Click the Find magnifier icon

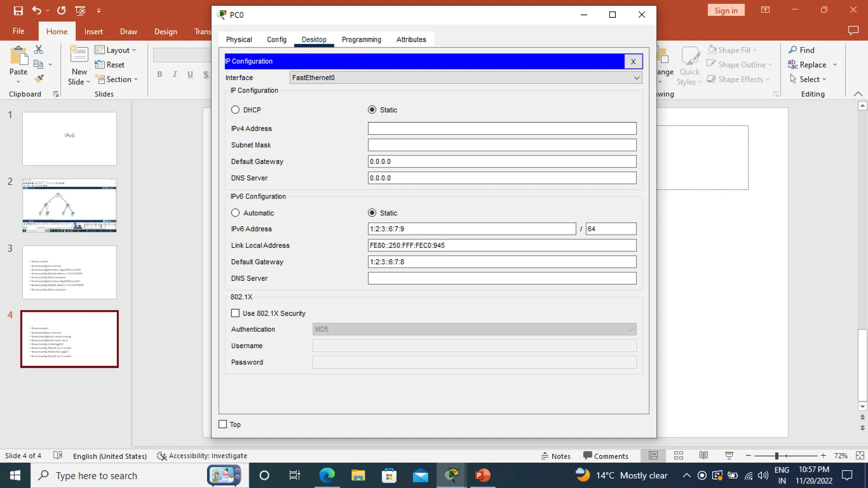pos(793,50)
